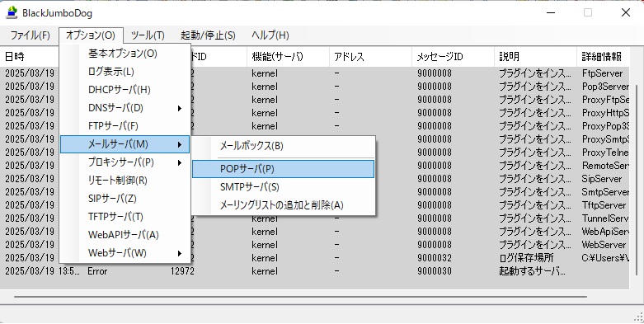This screenshot has height=324, width=644.
Task: Open TFTPサーバ(T) settings
Action: 125,216
